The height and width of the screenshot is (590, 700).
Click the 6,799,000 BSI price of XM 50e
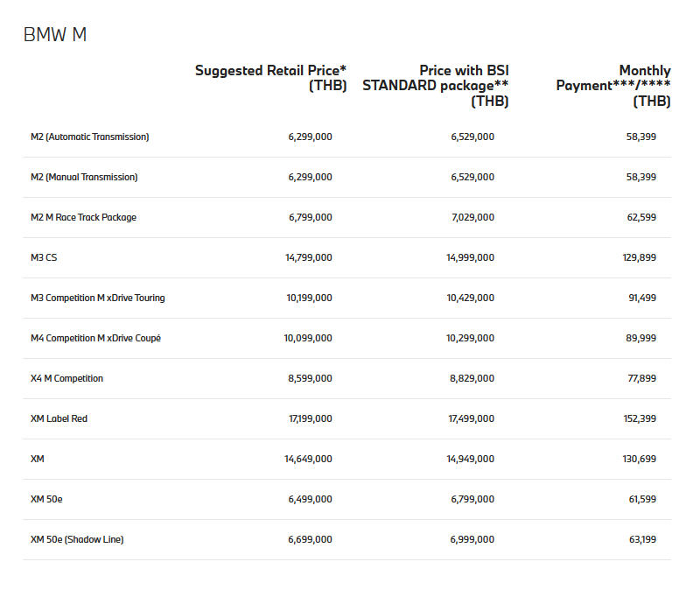point(472,499)
